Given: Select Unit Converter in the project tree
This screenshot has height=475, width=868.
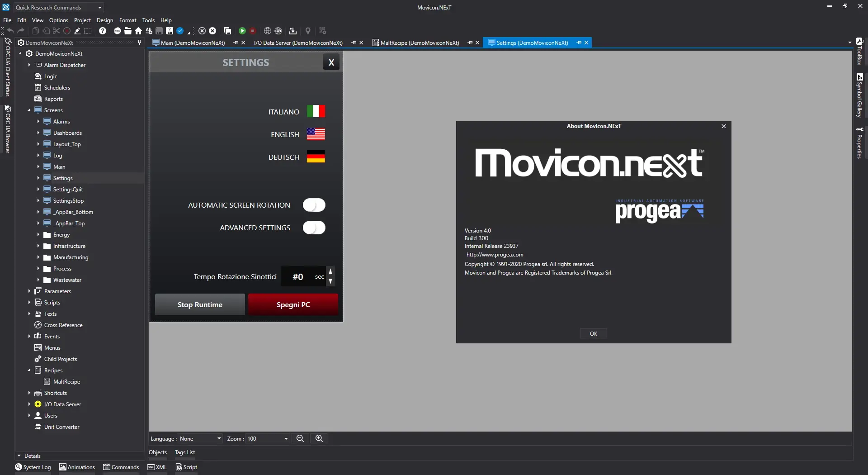Looking at the screenshot, I should [62, 427].
